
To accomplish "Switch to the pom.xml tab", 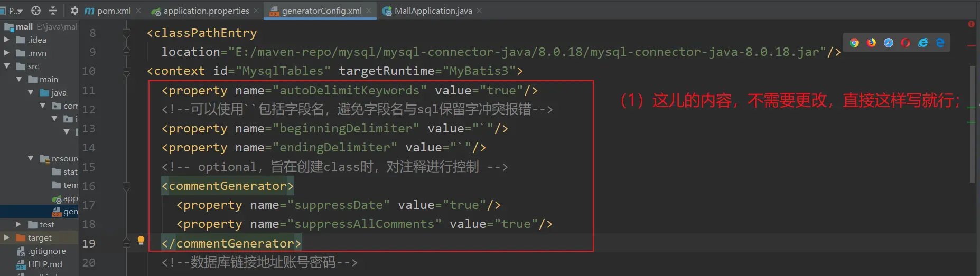I will (x=113, y=11).
